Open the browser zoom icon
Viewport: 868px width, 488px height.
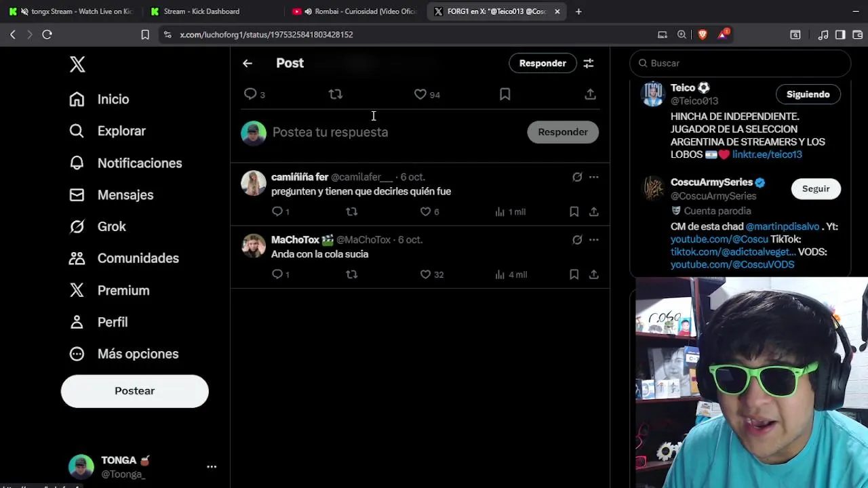point(682,35)
